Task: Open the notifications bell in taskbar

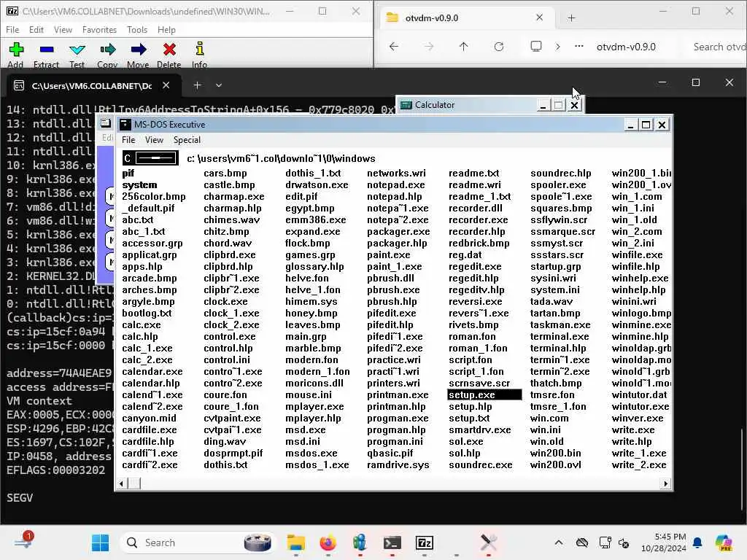Action: (697, 542)
